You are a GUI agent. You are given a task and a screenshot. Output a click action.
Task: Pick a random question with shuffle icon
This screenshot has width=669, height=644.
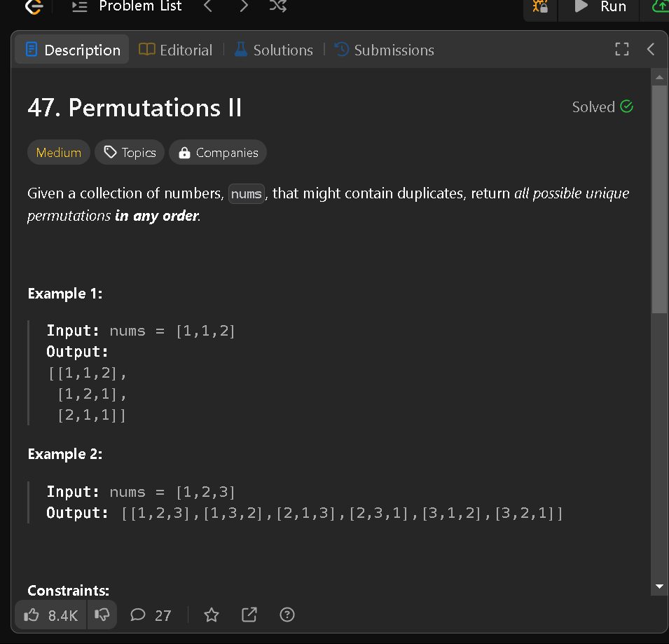[277, 6]
